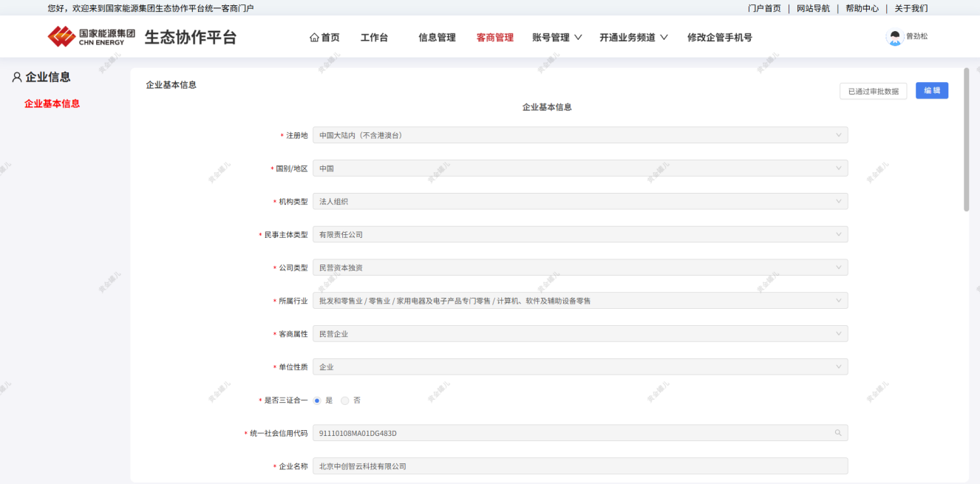This screenshot has width=980, height=484.
Task: Click the person icon beside 企业信息
Action: pos(17,78)
